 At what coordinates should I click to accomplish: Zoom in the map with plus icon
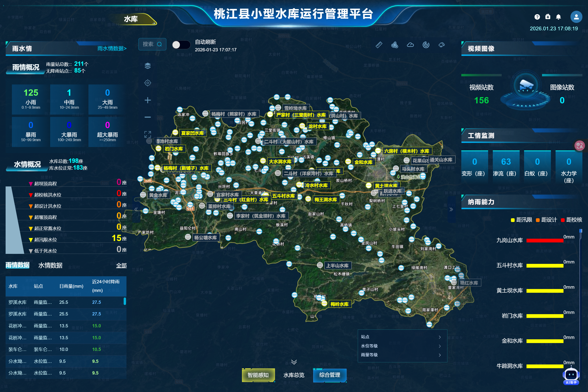pyautogui.click(x=147, y=100)
